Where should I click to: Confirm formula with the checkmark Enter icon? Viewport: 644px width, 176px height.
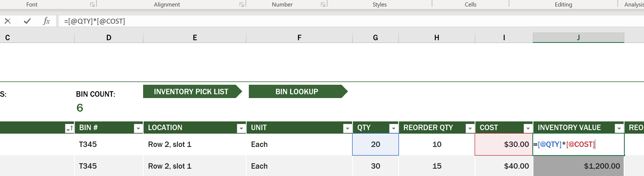27,21
